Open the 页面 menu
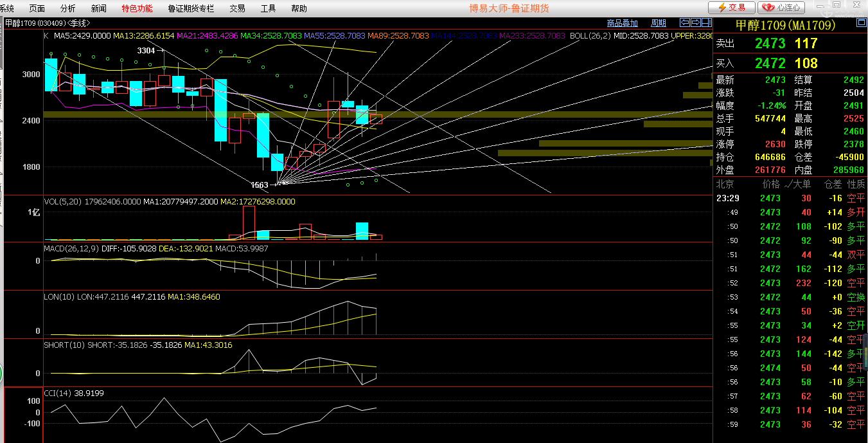 tap(37, 8)
